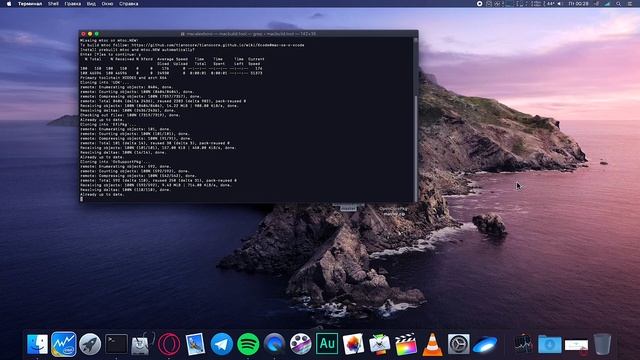Click the volume icon in menu bar
640x360 pixels.
tap(560, 4)
